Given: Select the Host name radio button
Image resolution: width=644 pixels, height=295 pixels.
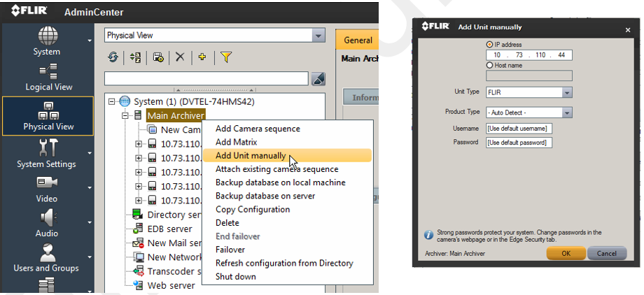Looking at the screenshot, I should (489, 65).
